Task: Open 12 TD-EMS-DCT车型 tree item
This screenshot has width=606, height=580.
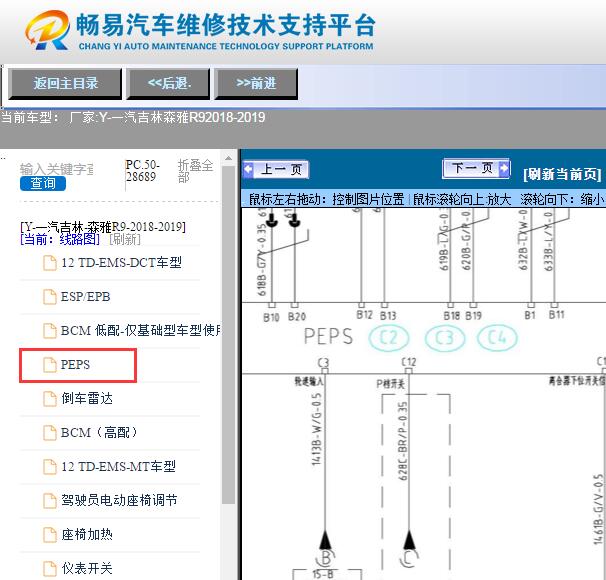Action: pyautogui.click(x=121, y=263)
